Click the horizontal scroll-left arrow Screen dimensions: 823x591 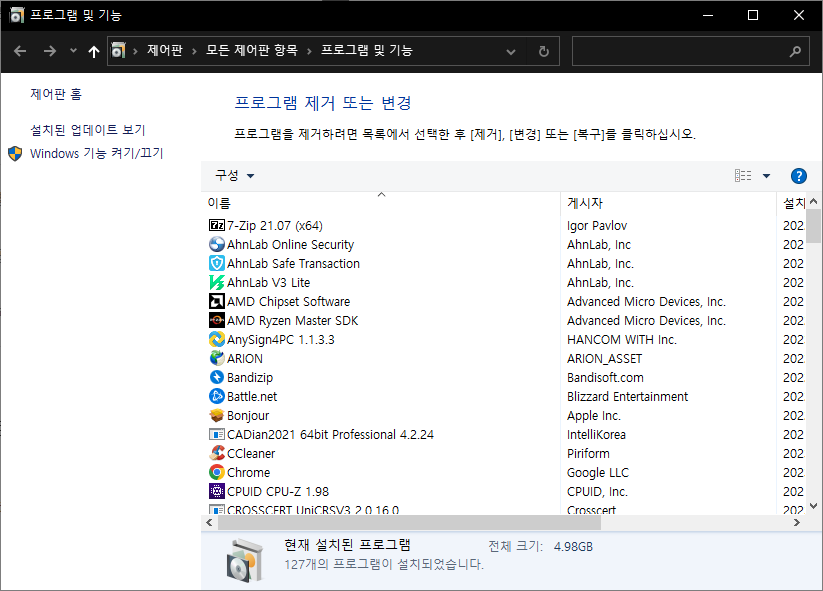point(209,522)
